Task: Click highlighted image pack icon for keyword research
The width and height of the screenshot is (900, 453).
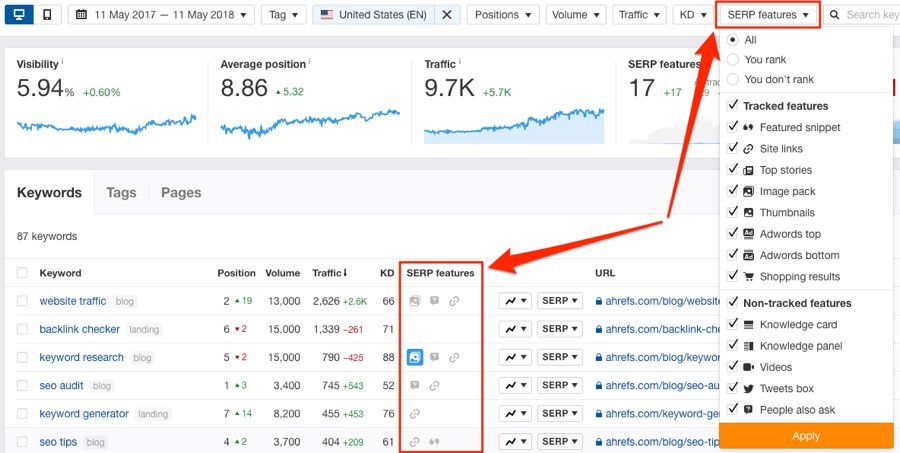Action: [415, 357]
